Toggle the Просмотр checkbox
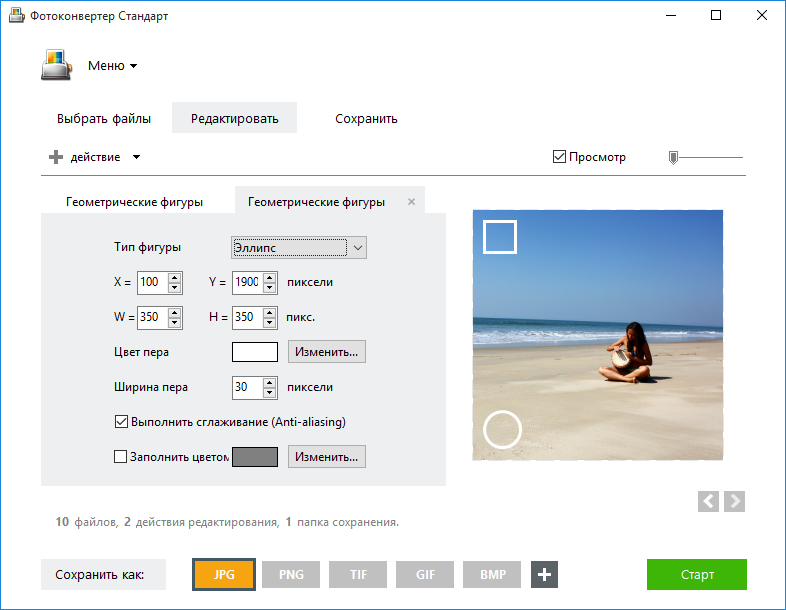Viewport: 786px width, 610px height. click(559, 157)
